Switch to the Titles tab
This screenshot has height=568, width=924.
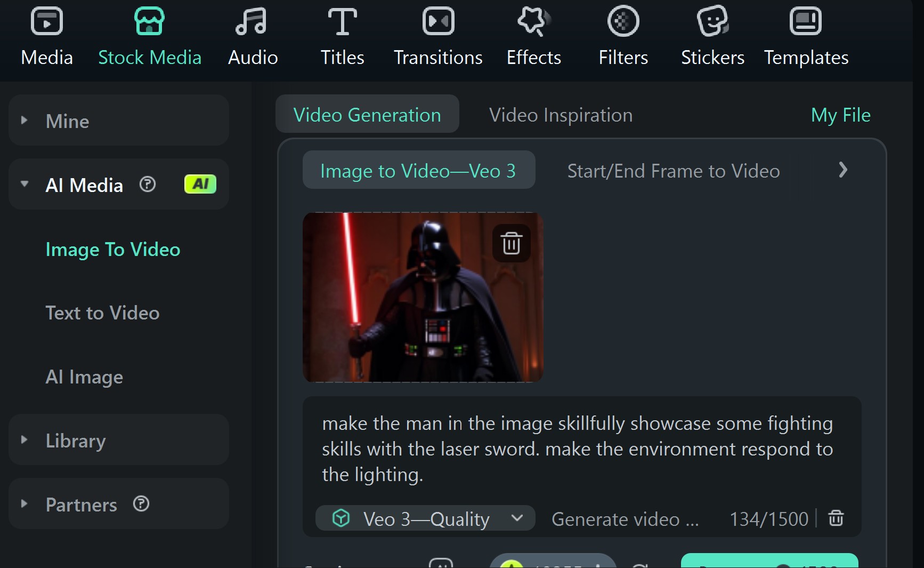(342, 37)
